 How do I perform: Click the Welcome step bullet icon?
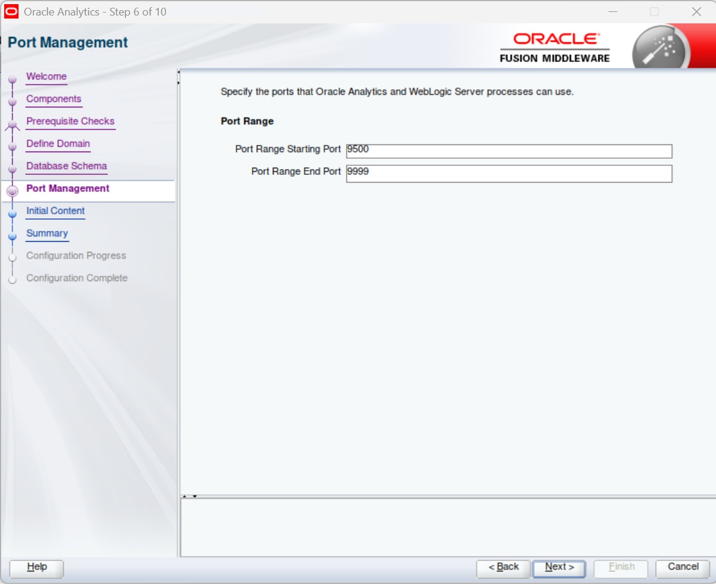tap(13, 79)
